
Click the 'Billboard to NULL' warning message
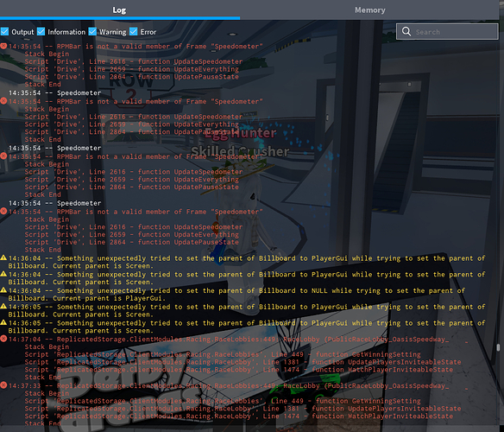point(236,295)
